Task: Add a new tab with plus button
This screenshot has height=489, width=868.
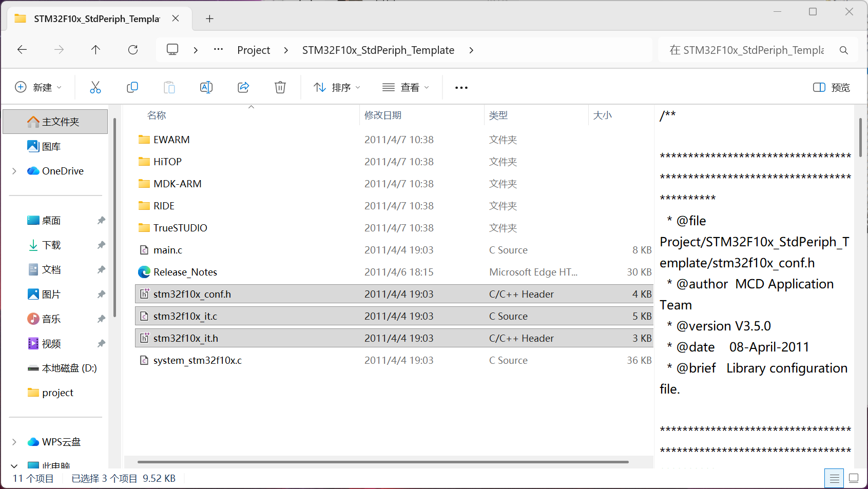Action: click(209, 19)
